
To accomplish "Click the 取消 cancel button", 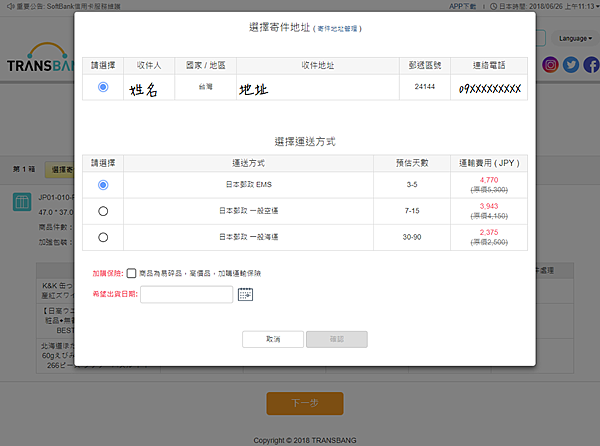I will 273,339.
